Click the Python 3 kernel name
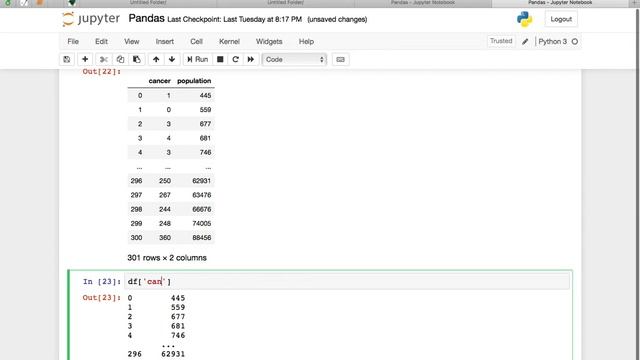 pyautogui.click(x=553, y=42)
